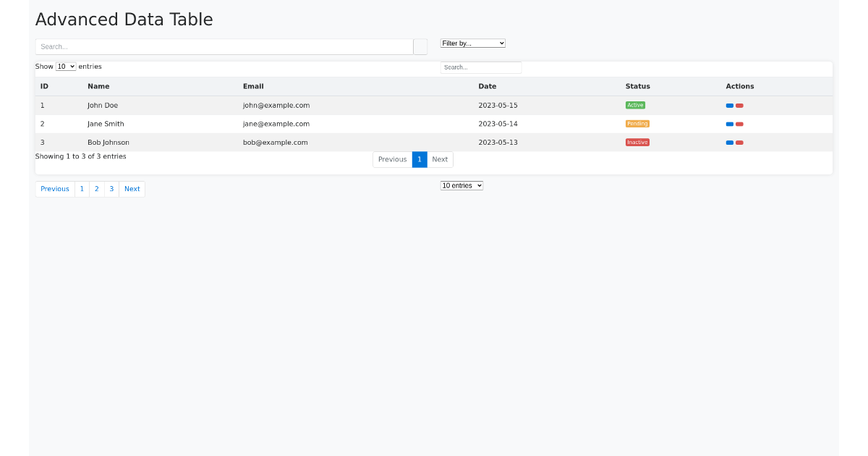Image resolution: width=868 pixels, height=456 pixels.
Task: Open the Filter by dropdown
Action: [x=472, y=43]
